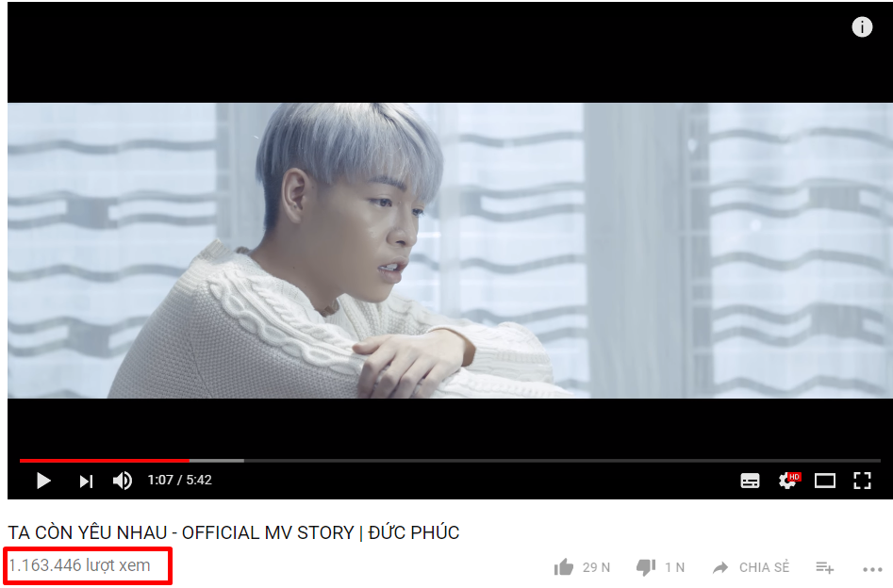Open the three-dot more actions menu

tap(872, 569)
